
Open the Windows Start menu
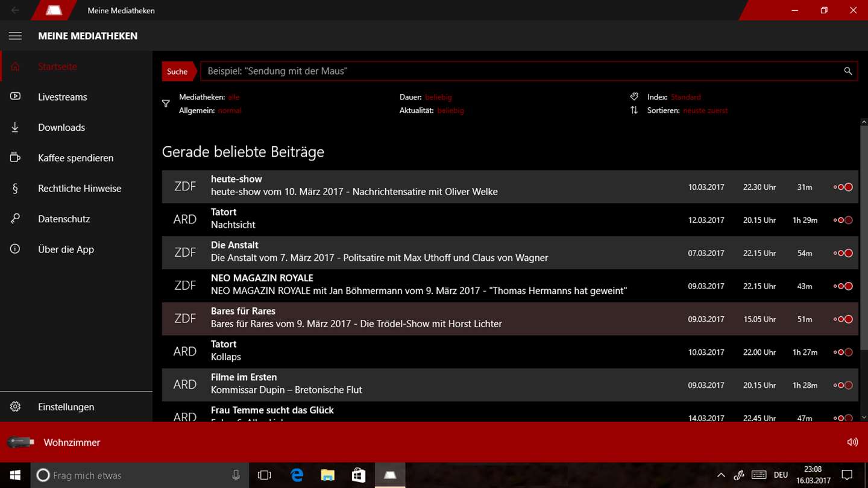(x=15, y=475)
